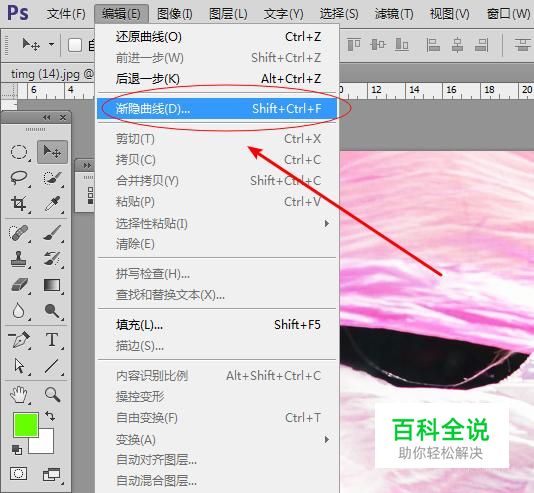Select the Line tool
This screenshot has height=493, width=534.
coord(52,366)
